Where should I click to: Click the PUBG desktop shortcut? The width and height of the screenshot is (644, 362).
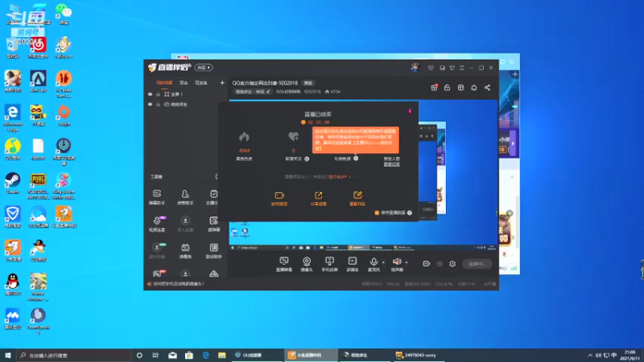point(38,186)
